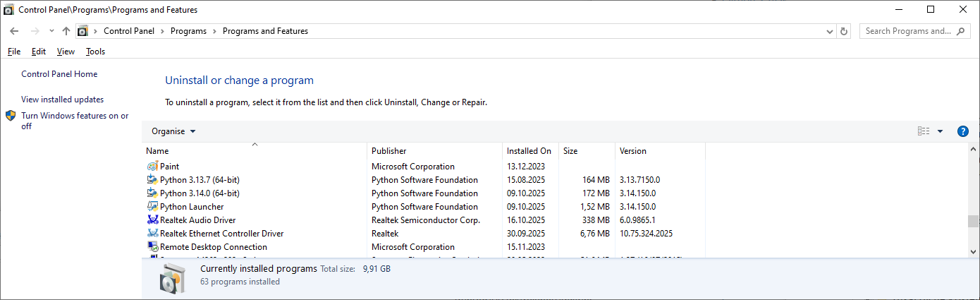Go up one folder level arrow
Screen dimensions: 980x300
(x=66, y=31)
